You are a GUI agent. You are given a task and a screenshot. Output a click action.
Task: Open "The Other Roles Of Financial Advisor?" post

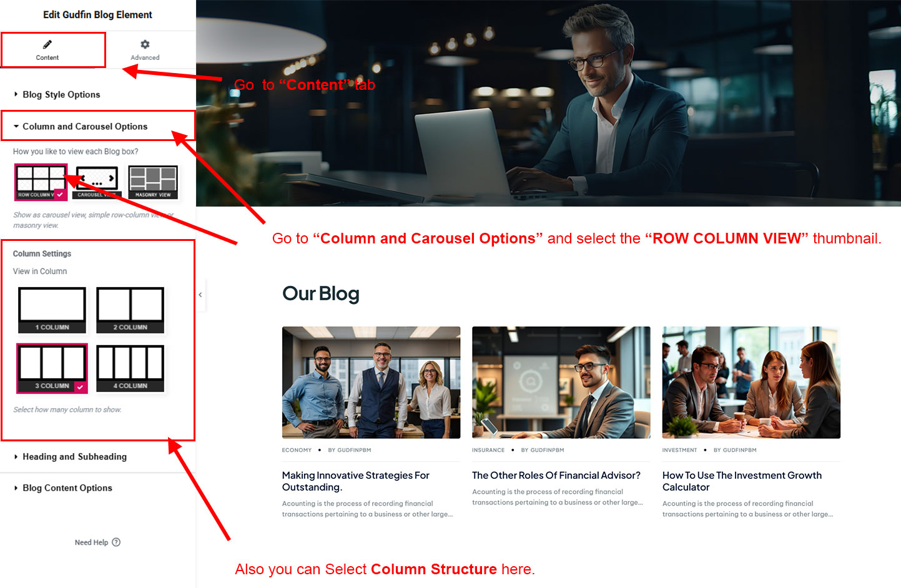556,476
